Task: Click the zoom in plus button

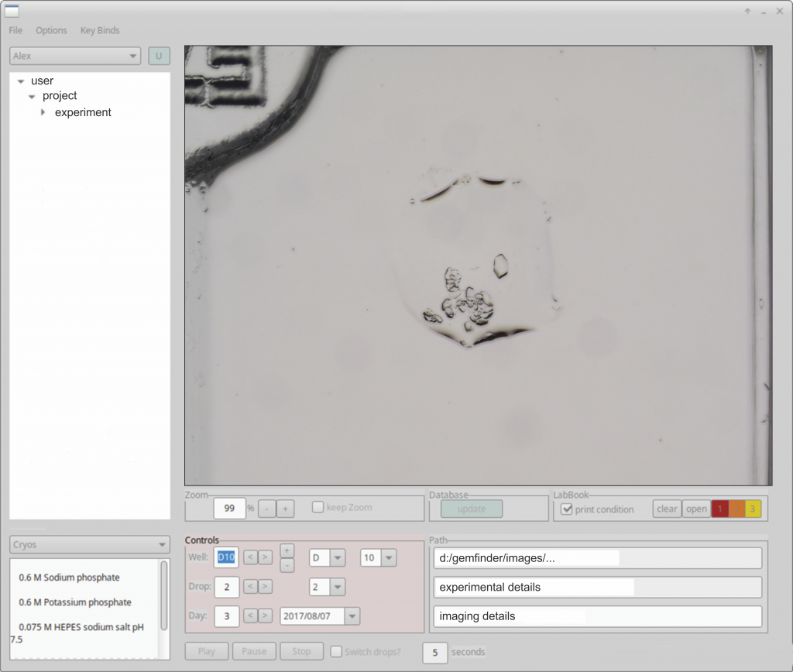Action: 285,509
